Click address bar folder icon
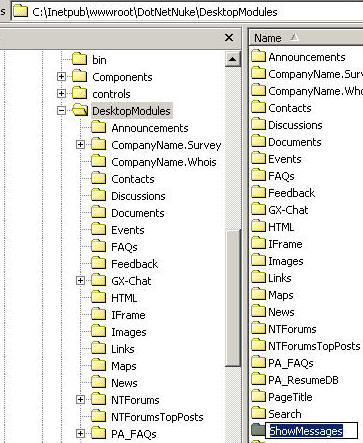 click(x=20, y=12)
